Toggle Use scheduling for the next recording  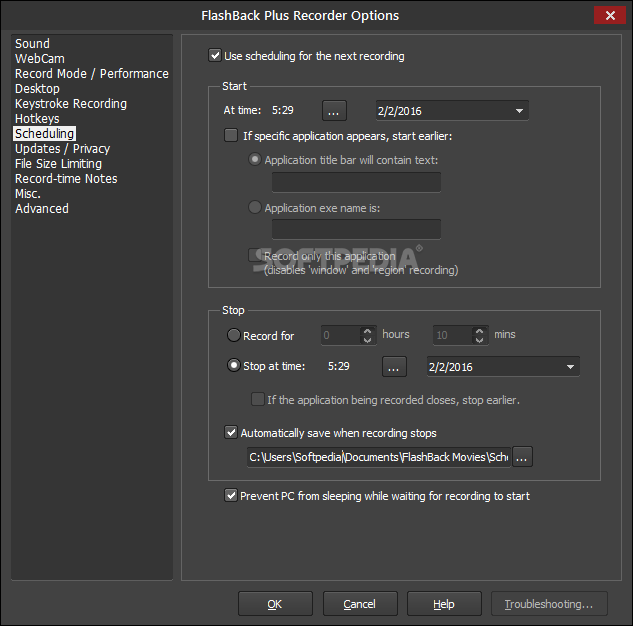pyautogui.click(x=215, y=55)
